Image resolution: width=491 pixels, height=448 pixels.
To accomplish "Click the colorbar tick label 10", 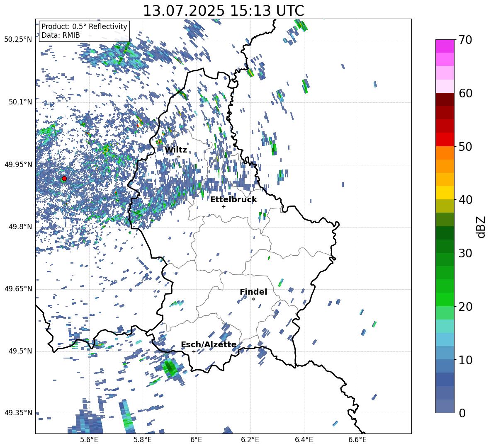I will (465, 360).
